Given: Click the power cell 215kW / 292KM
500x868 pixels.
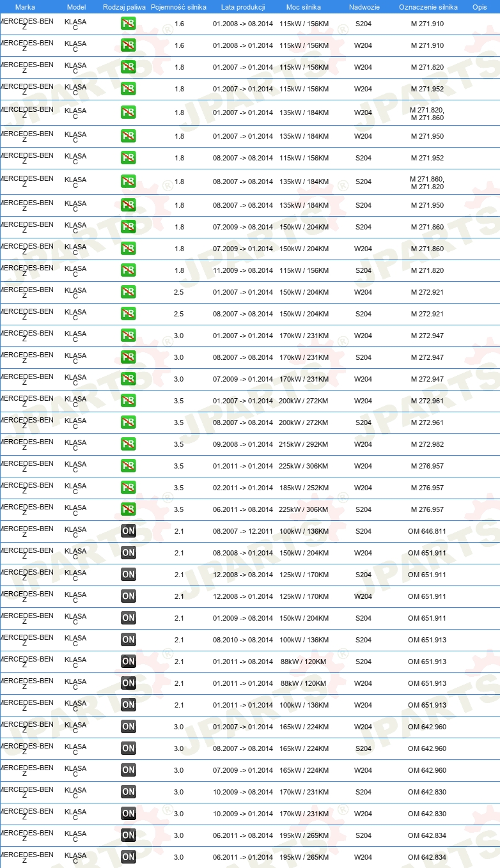Looking at the screenshot, I should [304, 444].
